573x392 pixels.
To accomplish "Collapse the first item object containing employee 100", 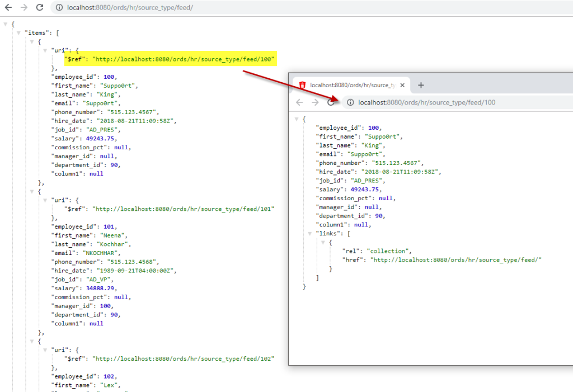I will tap(32, 42).
